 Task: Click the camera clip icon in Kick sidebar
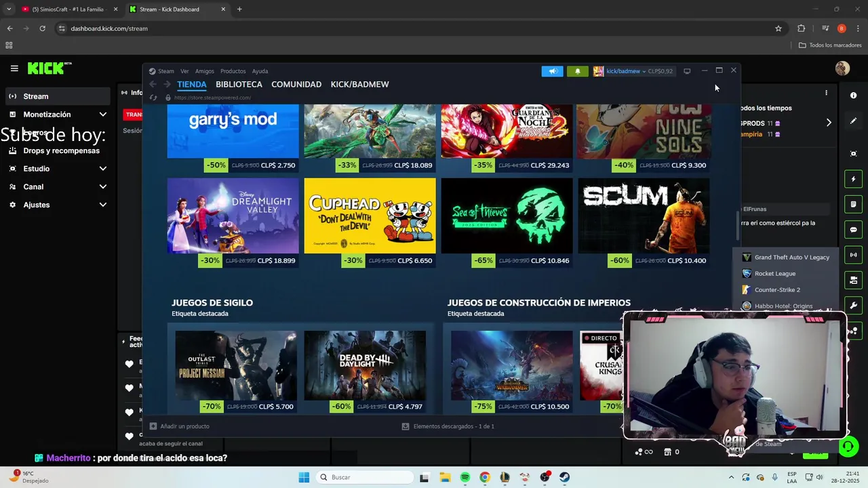click(x=854, y=280)
